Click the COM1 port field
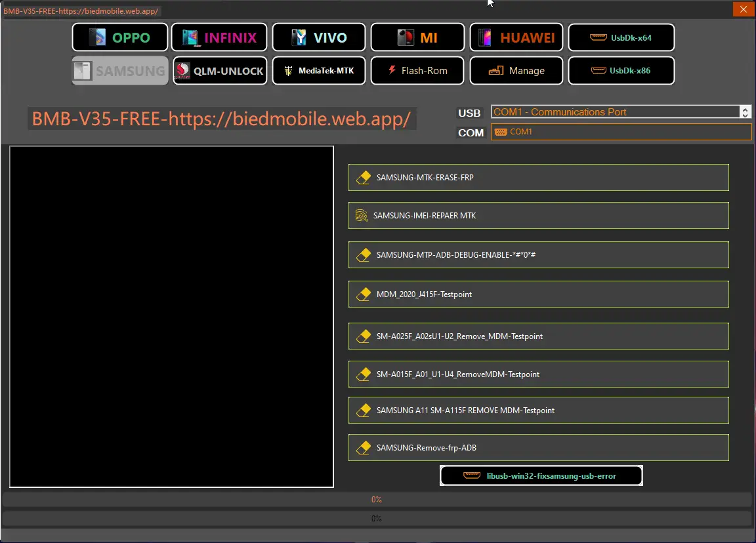The height and width of the screenshot is (543, 756). 621,132
